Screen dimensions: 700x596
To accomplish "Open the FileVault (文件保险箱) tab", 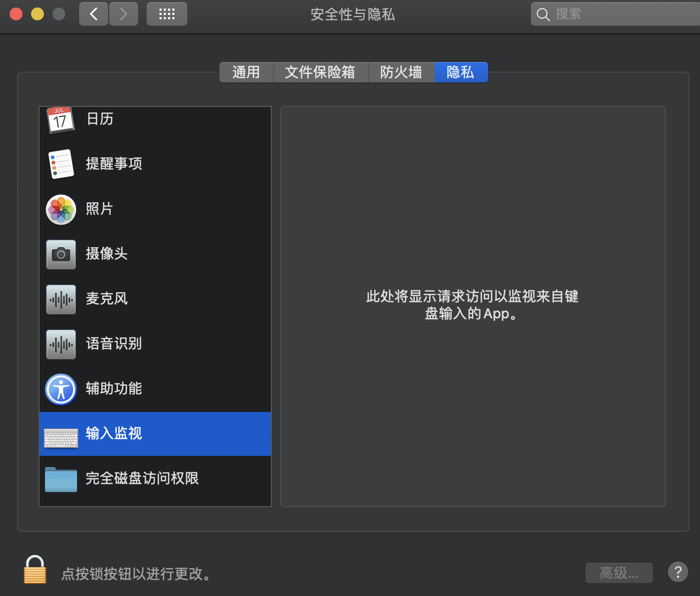I will [x=320, y=72].
